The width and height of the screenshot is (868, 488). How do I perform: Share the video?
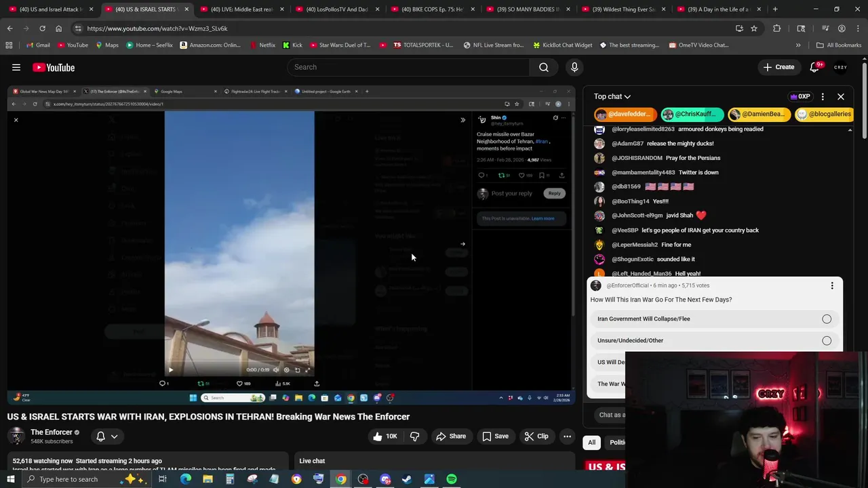point(451,436)
